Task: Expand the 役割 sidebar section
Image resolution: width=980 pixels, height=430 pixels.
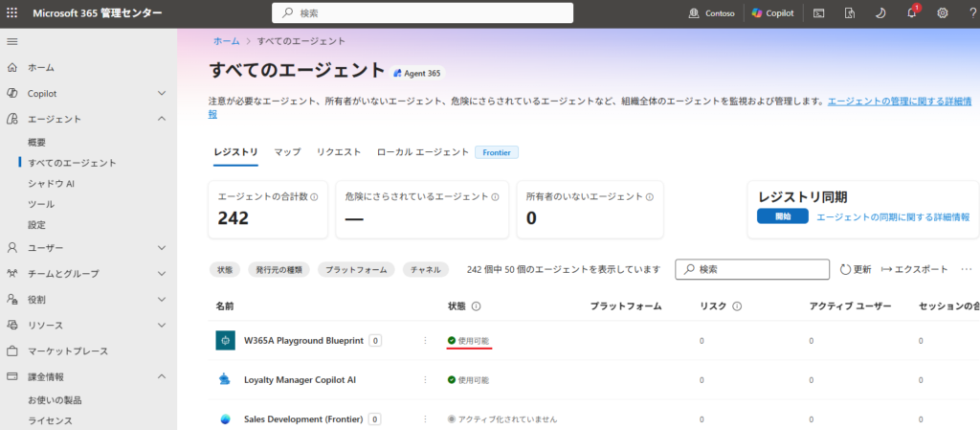Action: coord(162,300)
